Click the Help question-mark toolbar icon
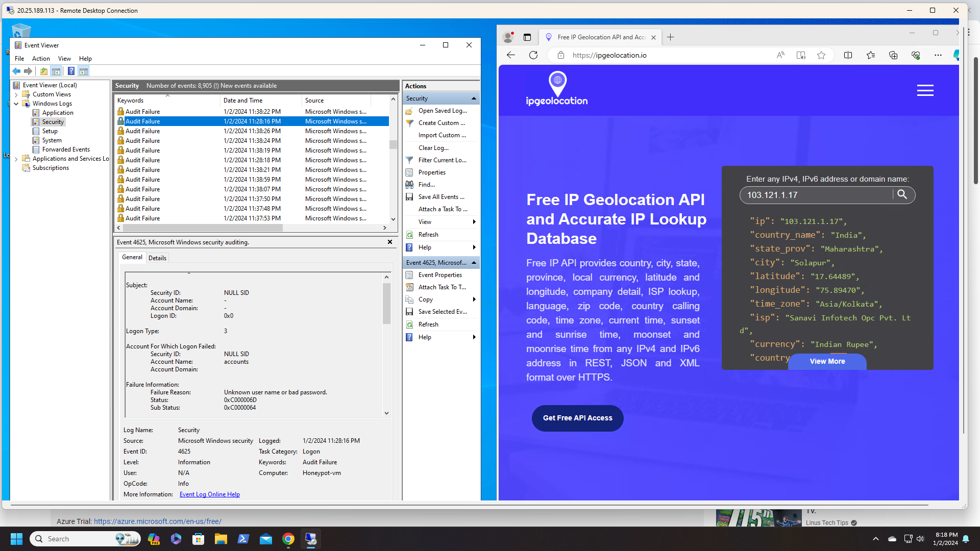 tap(71, 71)
